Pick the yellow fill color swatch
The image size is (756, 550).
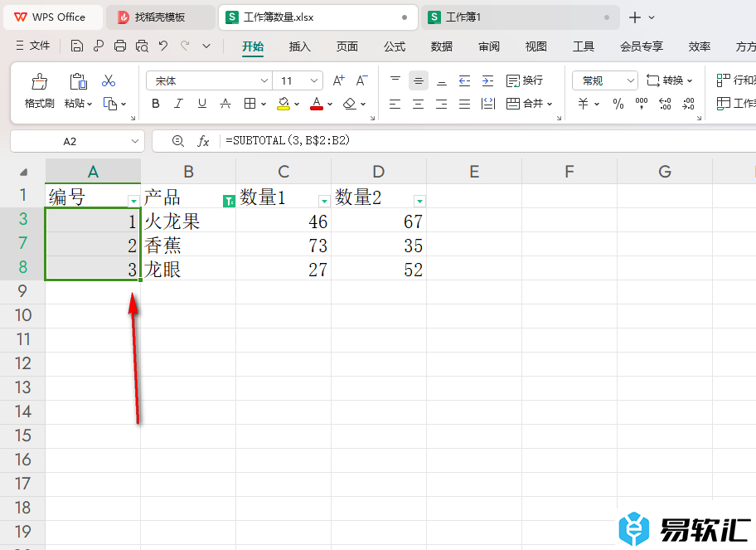tap(283, 109)
